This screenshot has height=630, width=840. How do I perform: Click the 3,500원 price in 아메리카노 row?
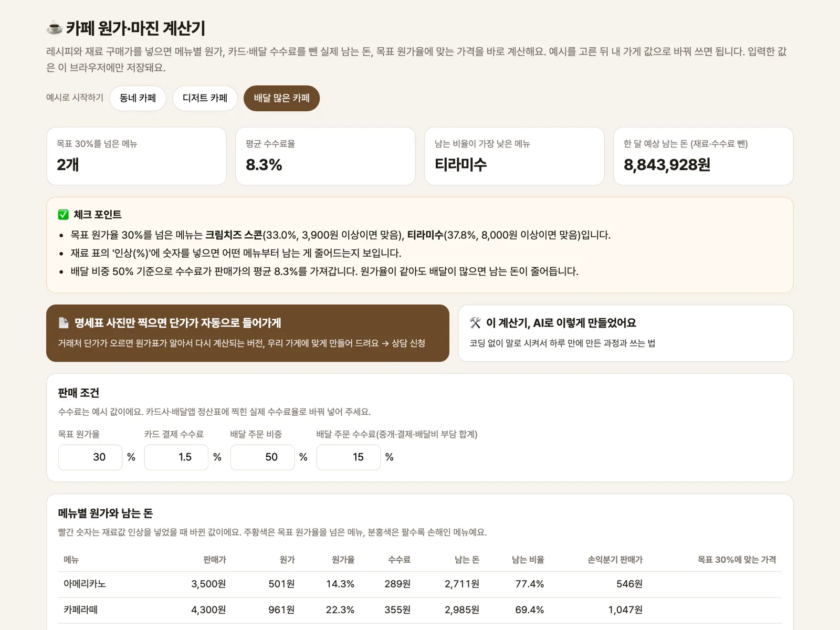tap(208, 584)
